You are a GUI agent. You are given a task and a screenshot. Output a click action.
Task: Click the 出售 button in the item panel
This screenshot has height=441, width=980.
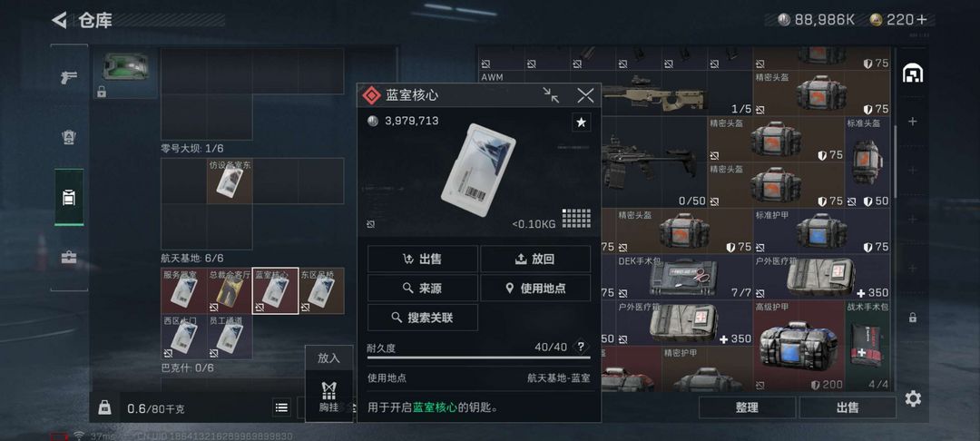pos(423,259)
